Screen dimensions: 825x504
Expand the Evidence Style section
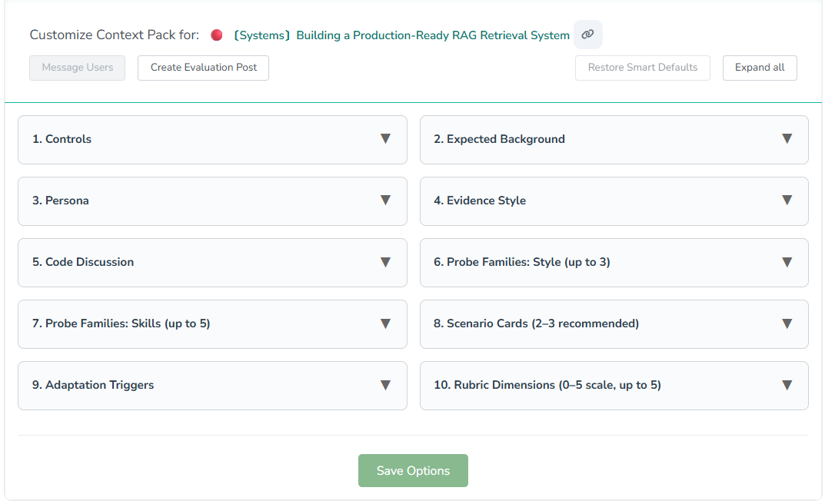coord(787,201)
